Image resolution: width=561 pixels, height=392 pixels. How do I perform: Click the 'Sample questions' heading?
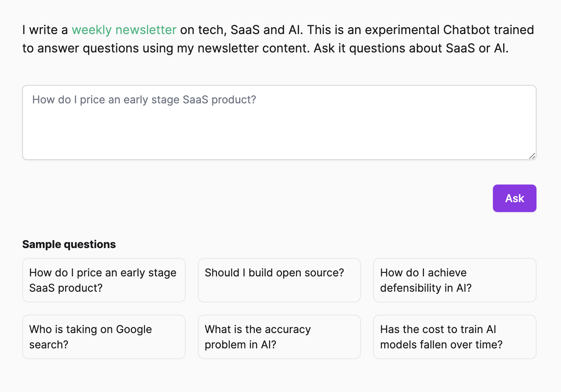coord(69,244)
